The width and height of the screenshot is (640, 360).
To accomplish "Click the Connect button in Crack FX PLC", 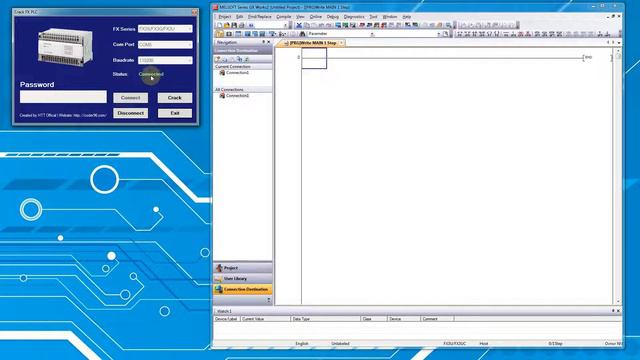I will 131,98.
